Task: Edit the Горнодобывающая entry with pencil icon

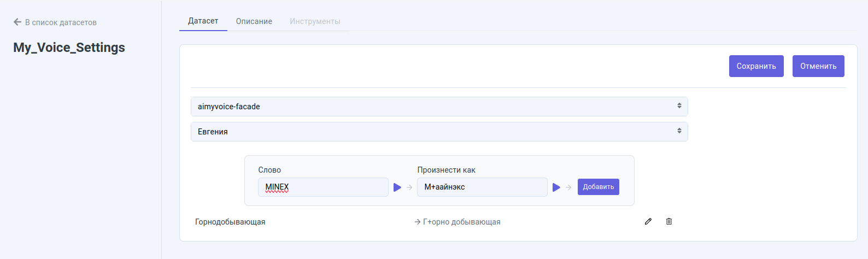Action: (648, 221)
